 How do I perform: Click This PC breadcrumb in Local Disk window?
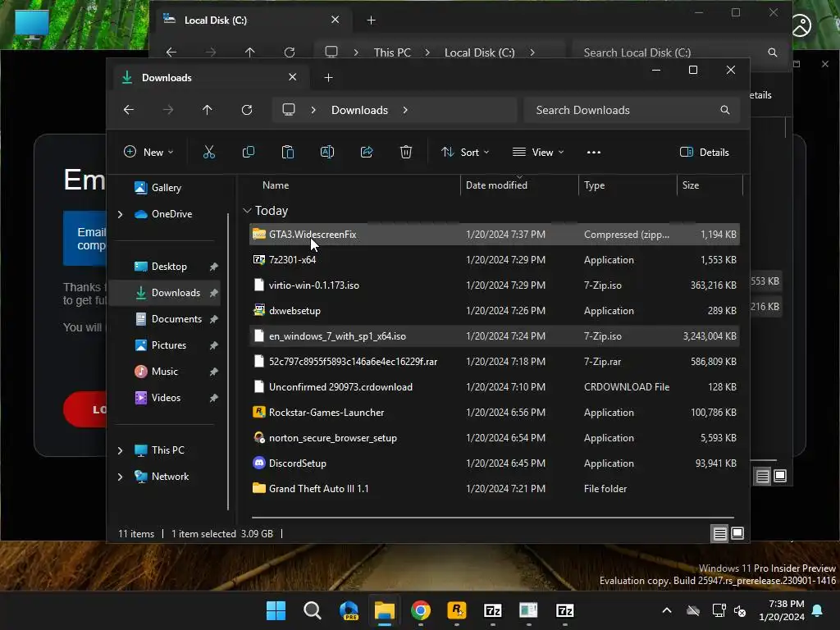click(392, 52)
